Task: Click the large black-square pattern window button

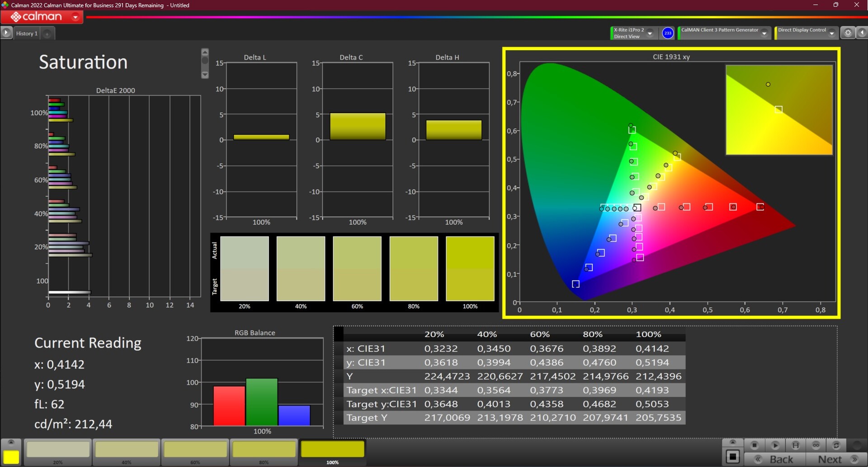Action: click(733, 457)
